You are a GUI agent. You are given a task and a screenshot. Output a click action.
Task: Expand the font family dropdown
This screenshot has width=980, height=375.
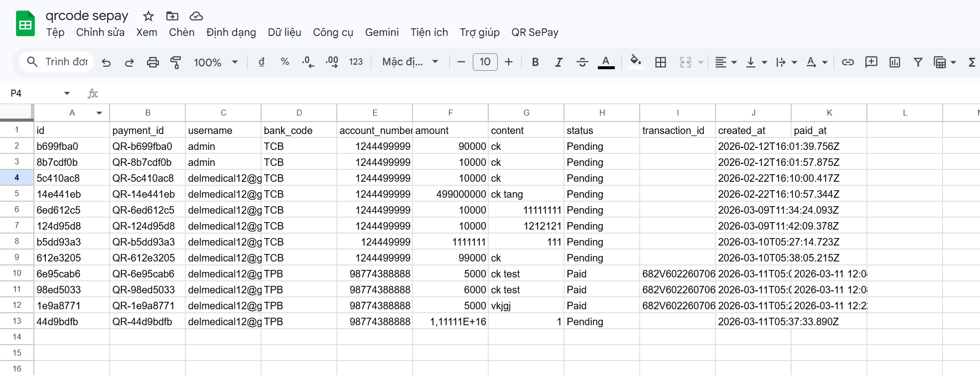[x=410, y=62]
